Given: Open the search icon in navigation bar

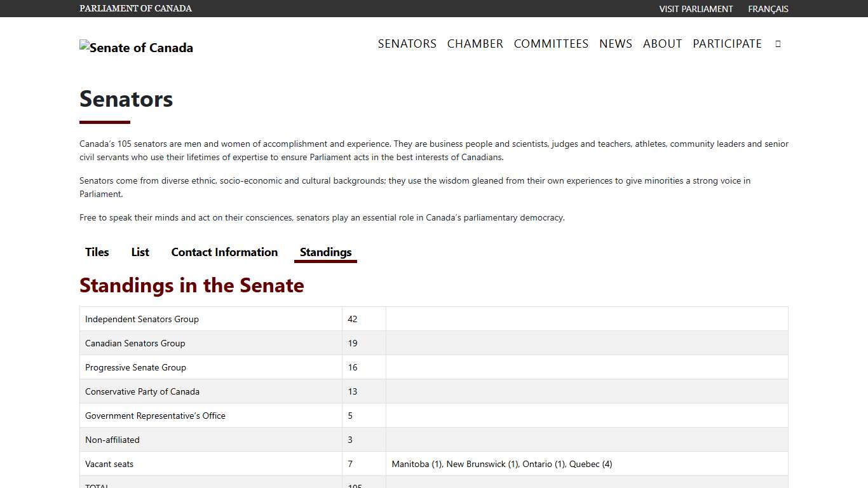Looking at the screenshot, I should 778,44.
